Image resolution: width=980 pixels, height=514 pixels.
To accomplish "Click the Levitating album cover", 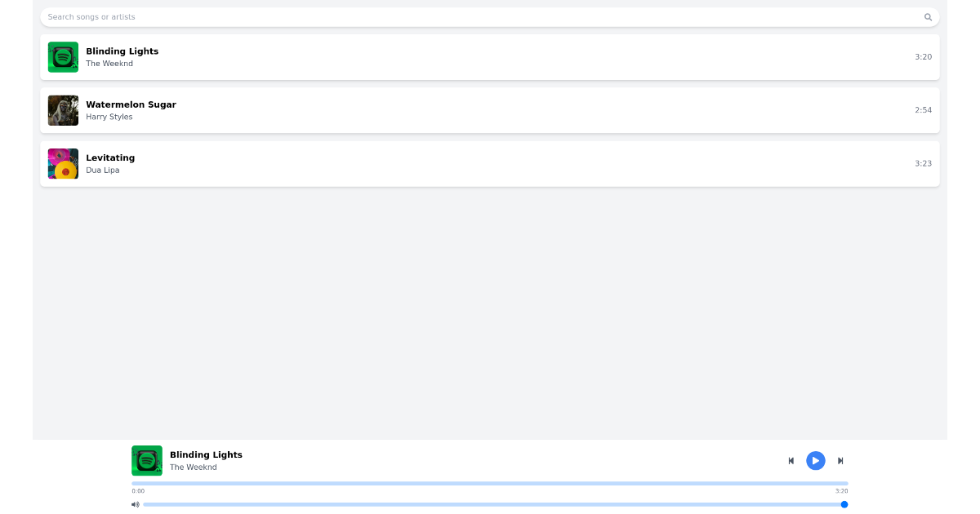I will pyautogui.click(x=63, y=163).
